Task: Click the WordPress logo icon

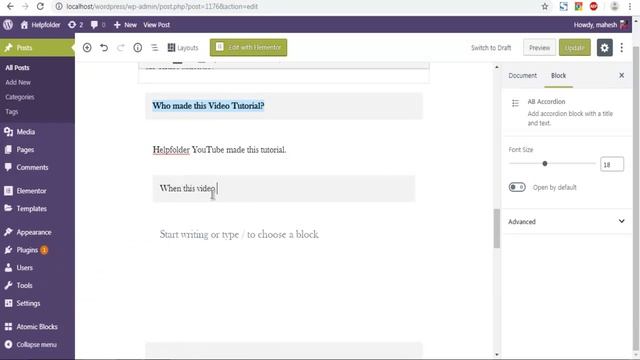Action: tap(8, 25)
